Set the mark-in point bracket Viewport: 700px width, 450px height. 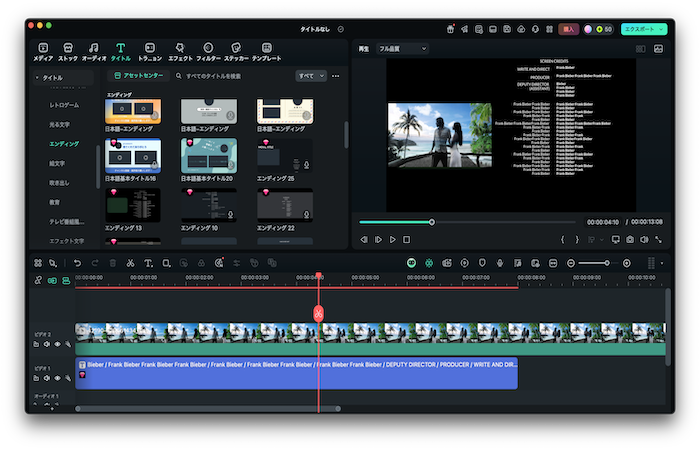(x=562, y=240)
